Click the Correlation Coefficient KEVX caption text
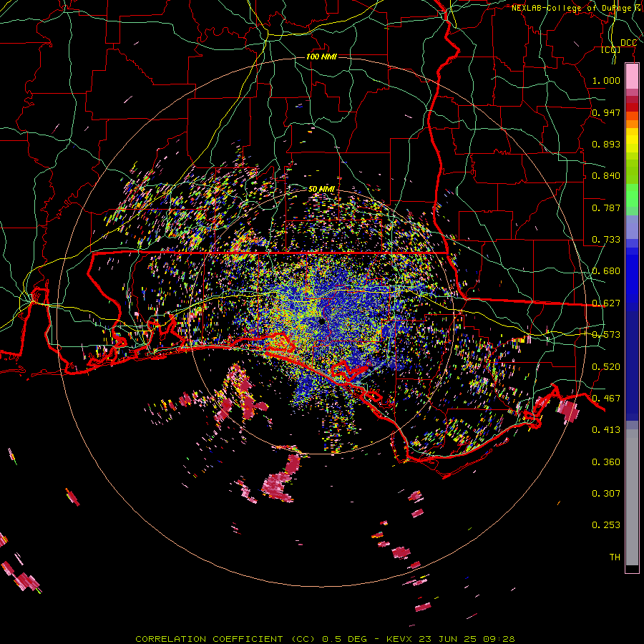This screenshot has width=644, height=644. (325, 639)
